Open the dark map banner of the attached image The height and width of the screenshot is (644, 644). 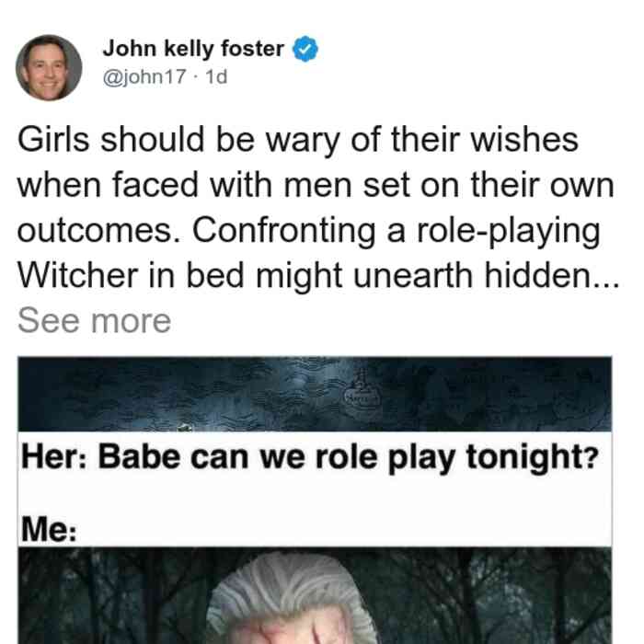point(315,395)
